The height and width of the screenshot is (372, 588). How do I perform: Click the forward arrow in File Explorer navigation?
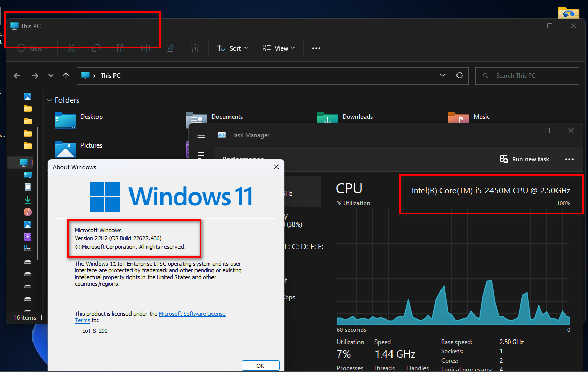(x=35, y=76)
